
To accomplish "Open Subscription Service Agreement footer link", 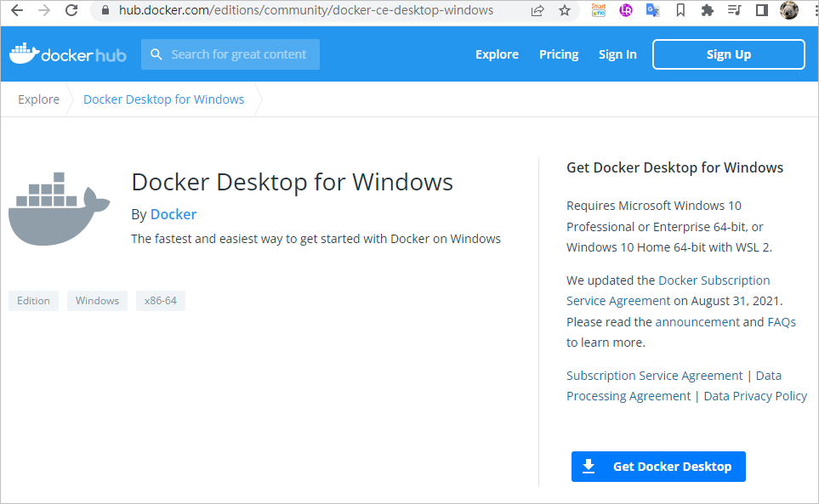I will (654, 376).
